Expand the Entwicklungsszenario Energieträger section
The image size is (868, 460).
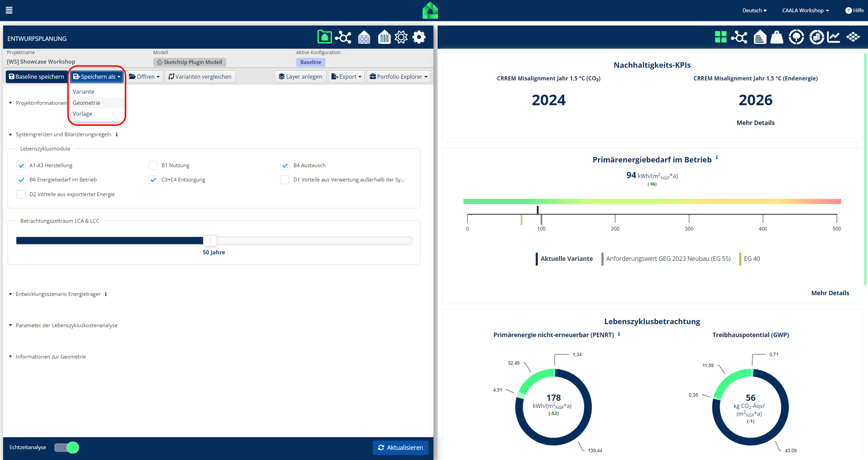[58, 294]
